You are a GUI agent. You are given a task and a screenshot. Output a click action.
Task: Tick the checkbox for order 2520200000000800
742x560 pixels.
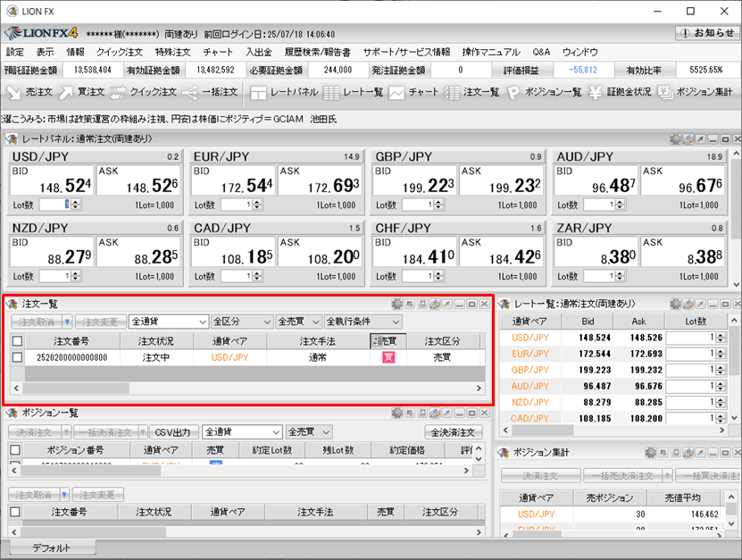coord(17,357)
